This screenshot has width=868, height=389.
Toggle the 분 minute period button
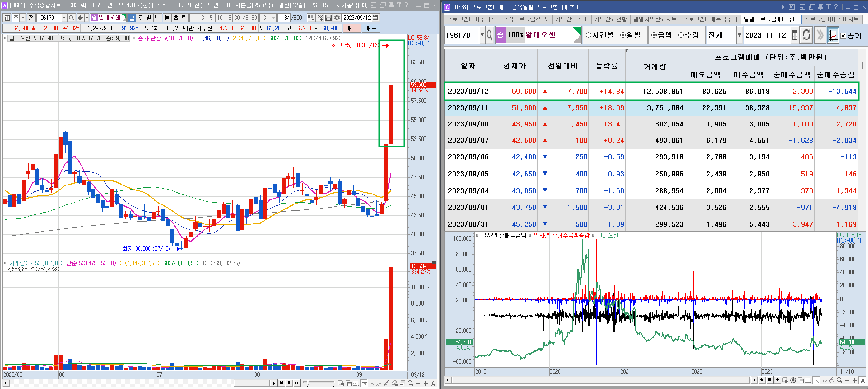coord(167,18)
